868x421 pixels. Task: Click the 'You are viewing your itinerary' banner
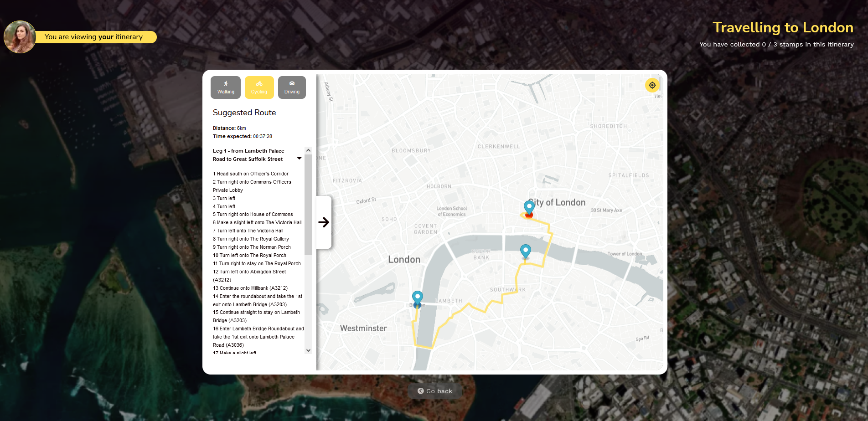94,37
